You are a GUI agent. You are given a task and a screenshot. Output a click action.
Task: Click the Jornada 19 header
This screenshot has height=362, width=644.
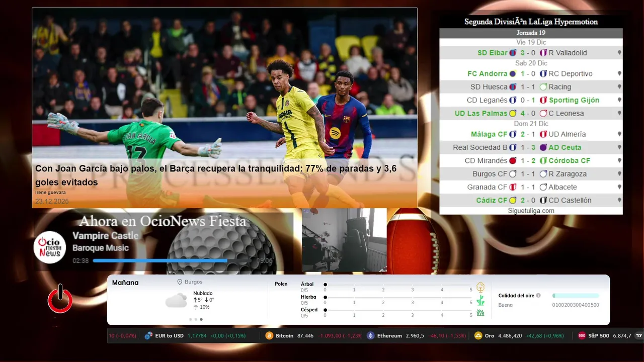[x=531, y=33]
